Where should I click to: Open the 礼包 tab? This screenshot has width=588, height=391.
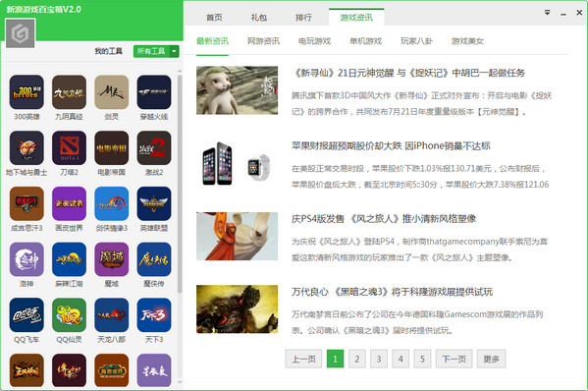(259, 18)
